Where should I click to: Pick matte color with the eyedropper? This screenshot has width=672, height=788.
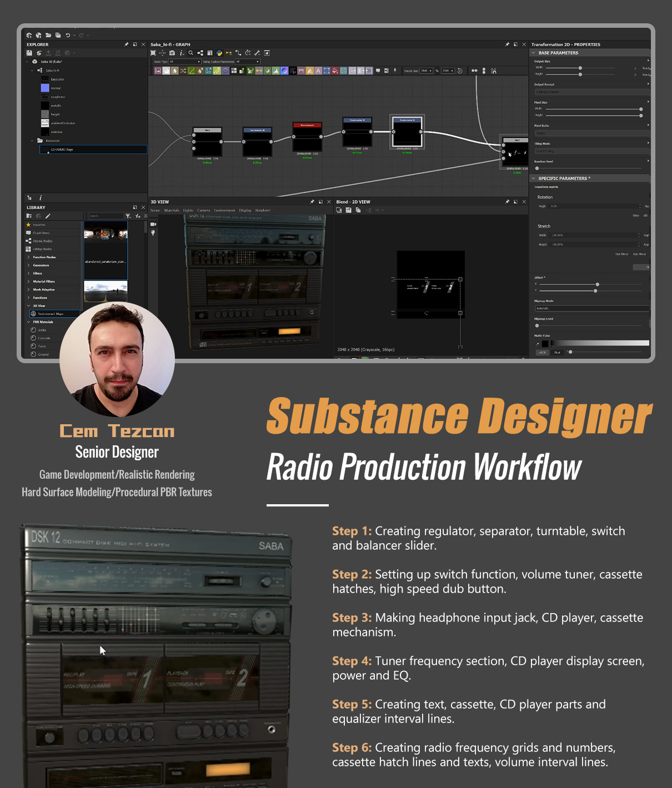coord(537,344)
